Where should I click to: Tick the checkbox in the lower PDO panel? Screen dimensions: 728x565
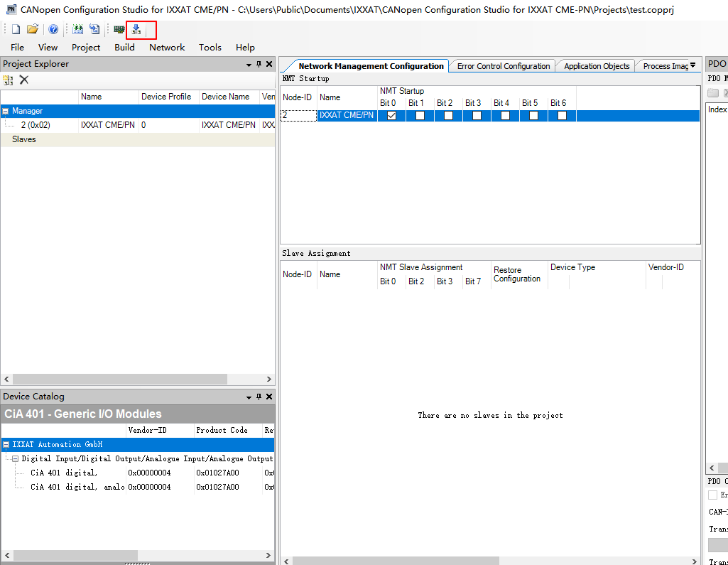tap(712, 495)
